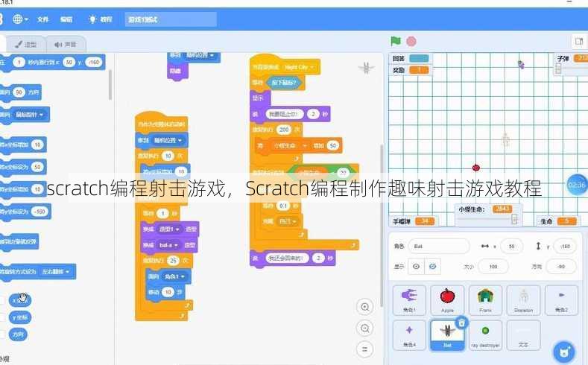Open the 角色1 dropdown in point-towards block
Screen dimensions: 588x365
174,276
